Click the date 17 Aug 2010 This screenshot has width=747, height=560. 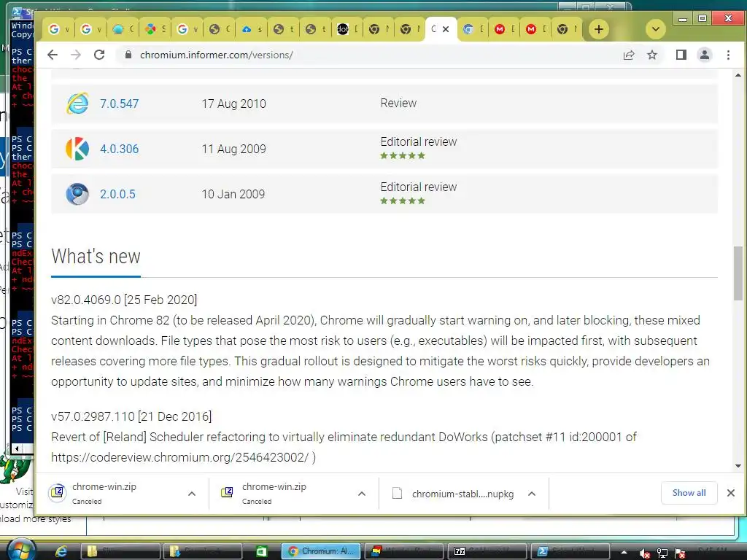pos(233,104)
